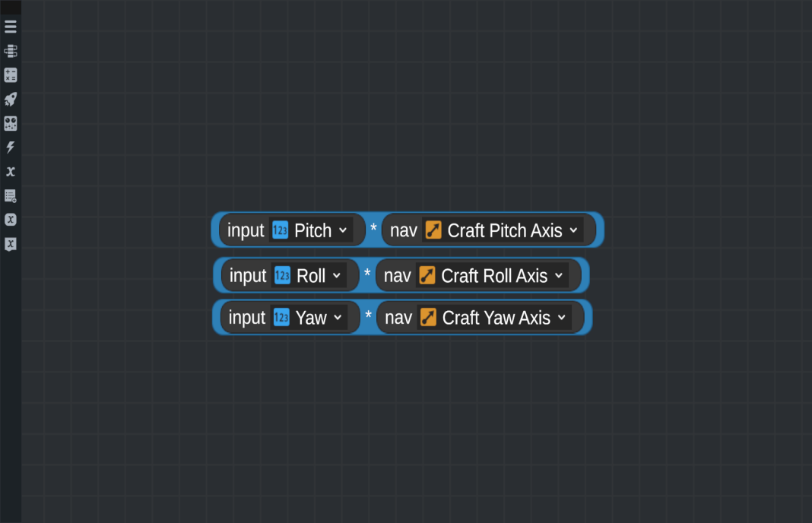Expand the Yaw input dropdown arrow
This screenshot has height=523, width=812.
pos(338,318)
